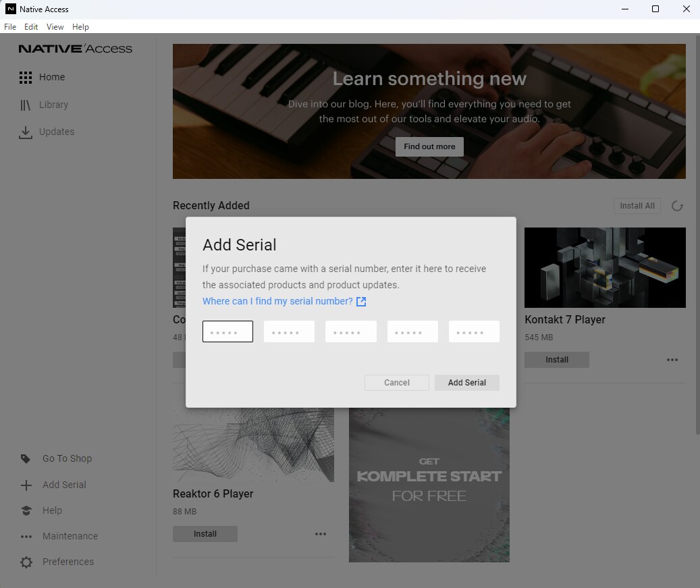Image resolution: width=700 pixels, height=588 pixels.
Task: Cancel the Add Serial dialog
Action: pyautogui.click(x=397, y=383)
